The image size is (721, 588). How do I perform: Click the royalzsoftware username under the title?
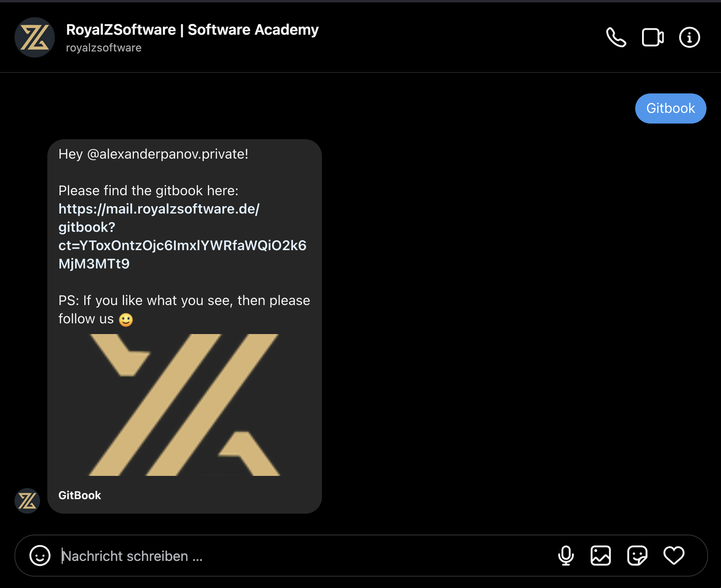click(x=104, y=48)
